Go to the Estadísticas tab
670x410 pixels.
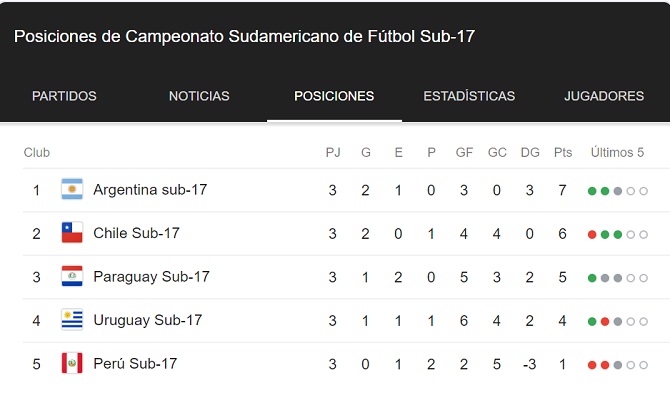(469, 96)
